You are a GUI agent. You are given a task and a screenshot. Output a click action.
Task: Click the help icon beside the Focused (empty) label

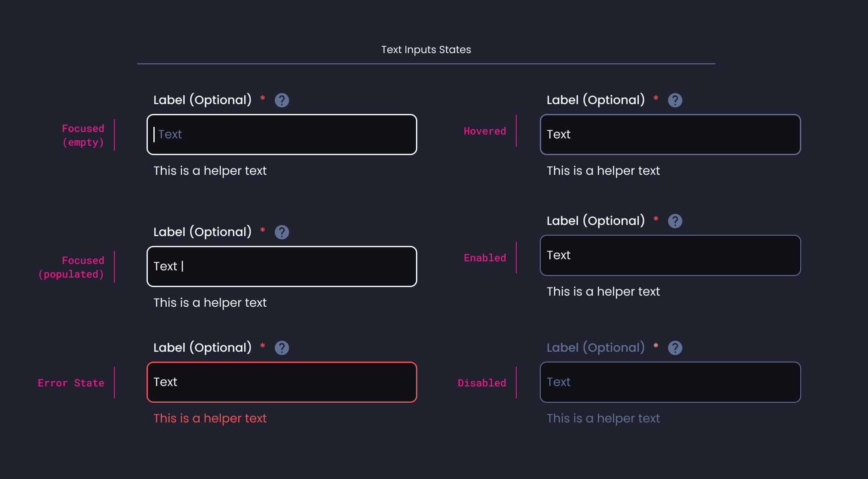tap(282, 100)
